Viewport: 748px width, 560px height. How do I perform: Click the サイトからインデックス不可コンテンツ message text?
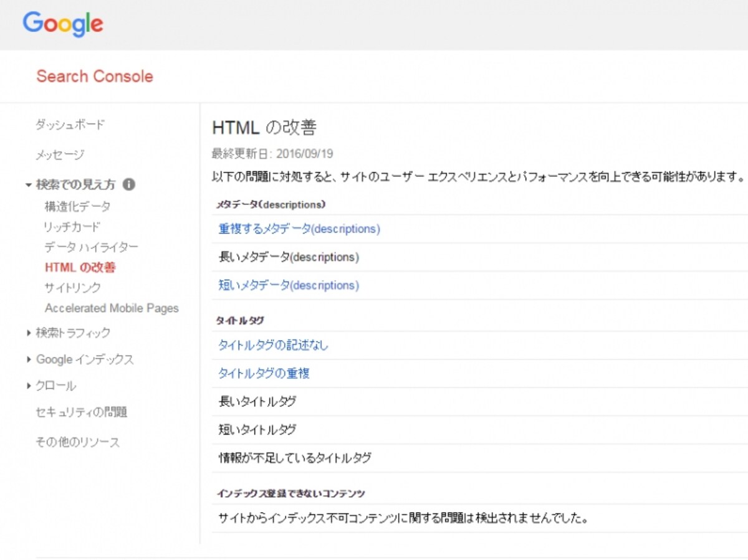coord(403,518)
